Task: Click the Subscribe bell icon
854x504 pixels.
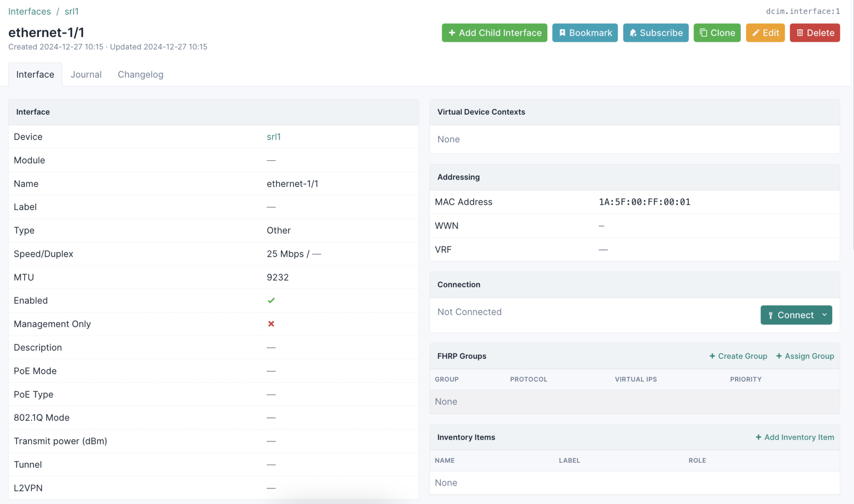Action: pyautogui.click(x=633, y=33)
